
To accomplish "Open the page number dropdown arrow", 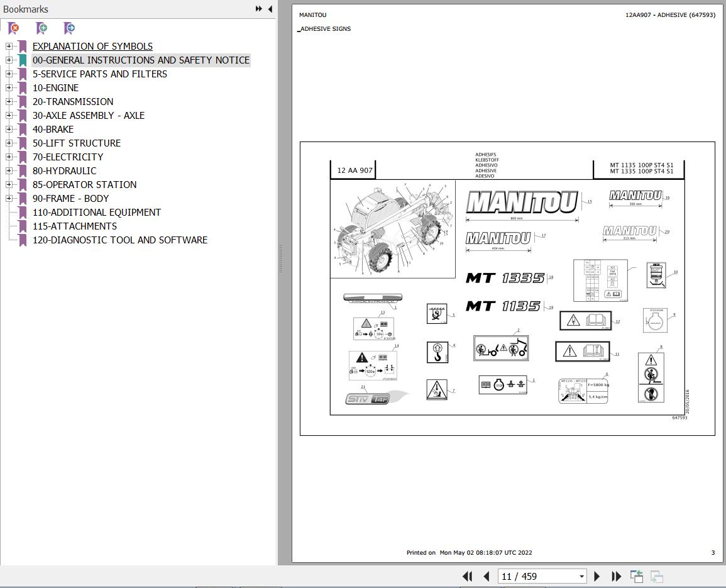I will tap(581, 577).
